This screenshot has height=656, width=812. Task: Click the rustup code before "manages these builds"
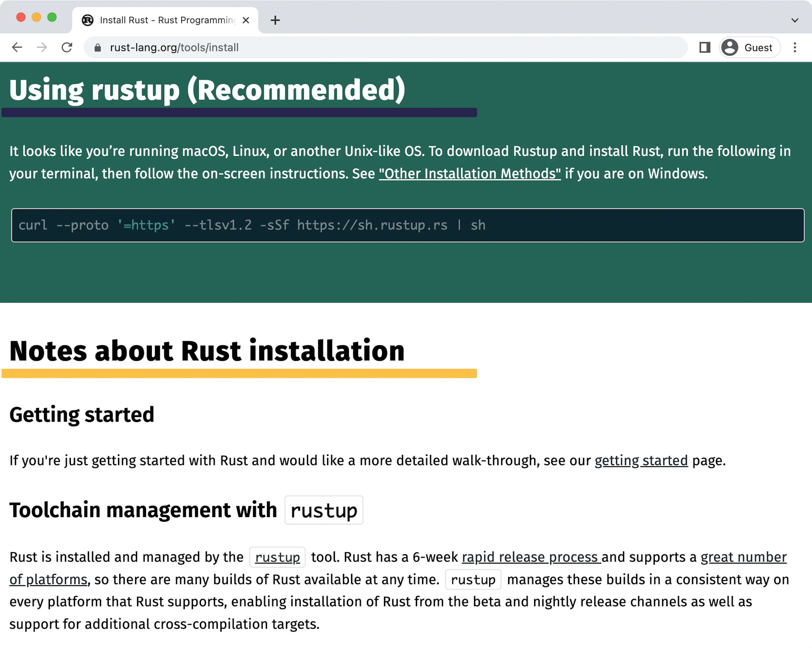473,580
